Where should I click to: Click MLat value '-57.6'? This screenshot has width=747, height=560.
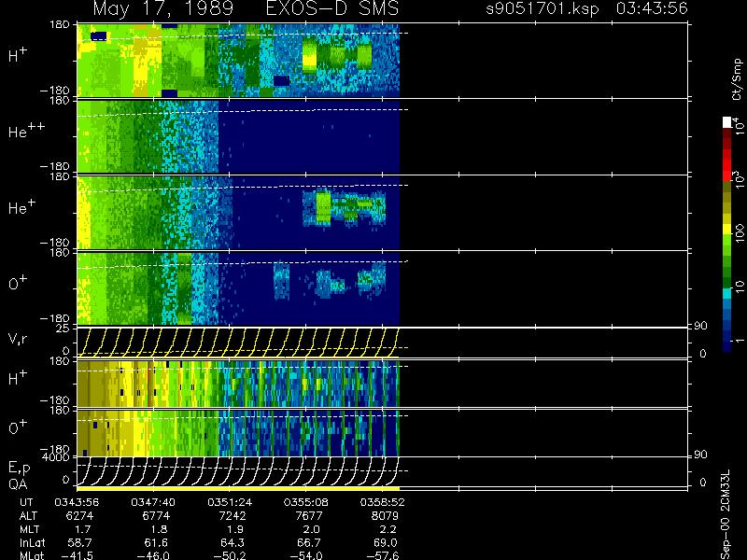pyautogui.click(x=382, y=555)
